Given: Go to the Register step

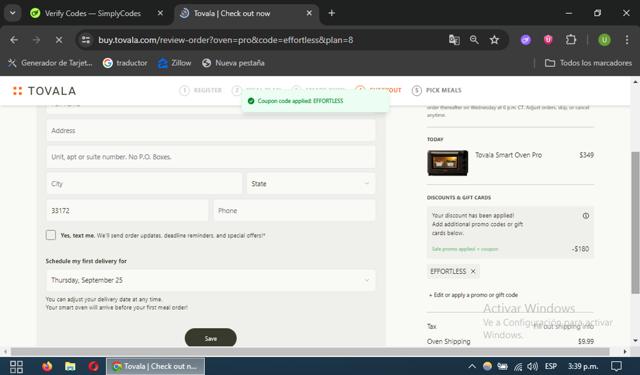Looking at the screenshot, I should coord(201,90).
